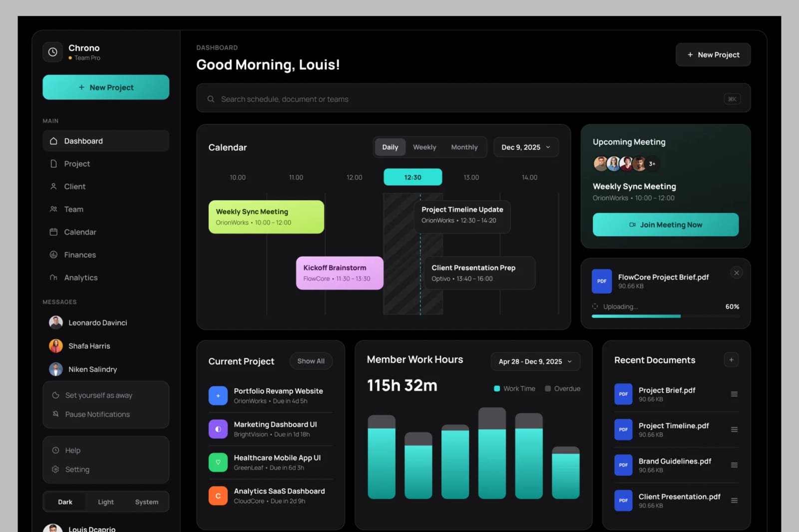Click the Marketing Dashboard UI purple project icon
This screenshot has height=532, width=799.
218,429
